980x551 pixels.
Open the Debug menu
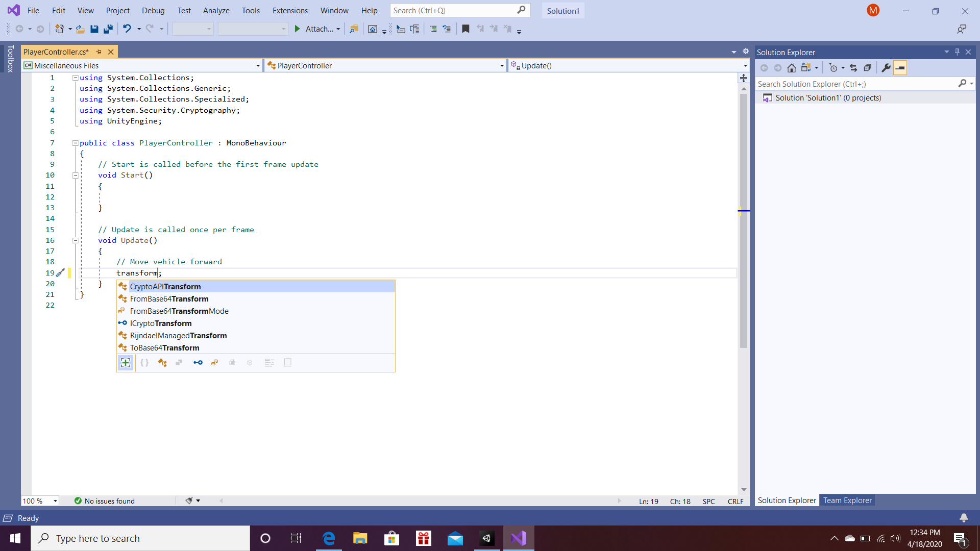tap(153, 10)
